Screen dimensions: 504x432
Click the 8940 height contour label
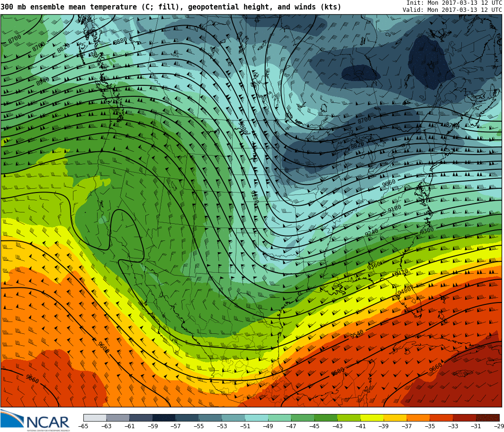click(x=43, y=81)
